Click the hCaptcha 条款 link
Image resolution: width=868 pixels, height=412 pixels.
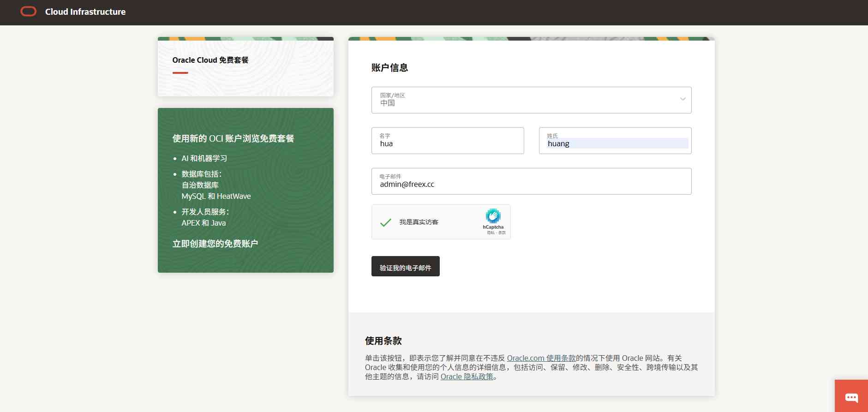tap(502, 233)
